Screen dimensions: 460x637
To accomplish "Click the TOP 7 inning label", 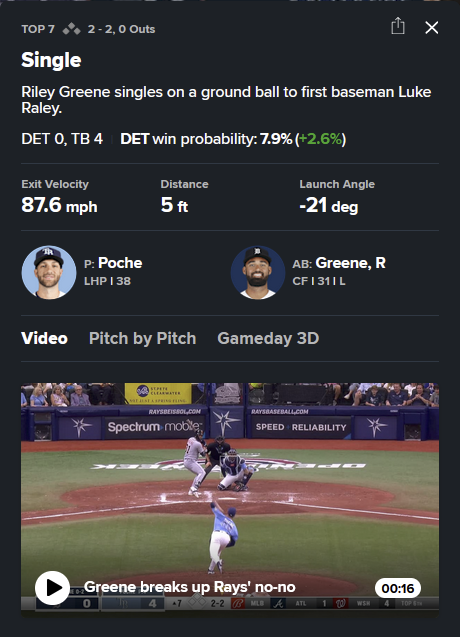I will point(38,29).
